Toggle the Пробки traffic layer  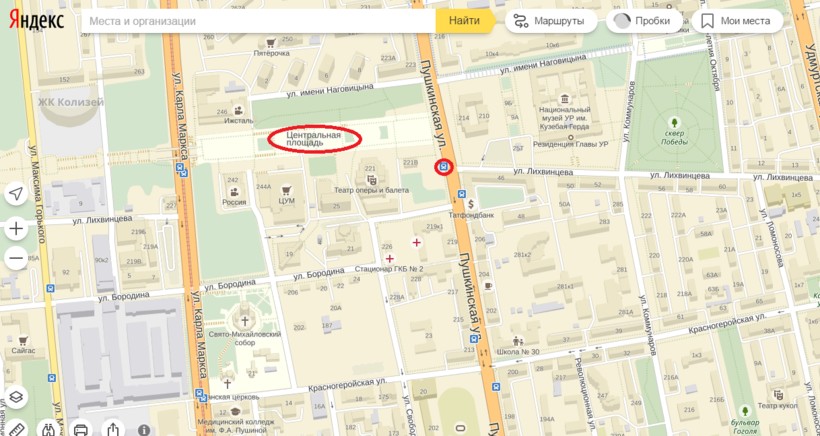click(x=644, y=21)
